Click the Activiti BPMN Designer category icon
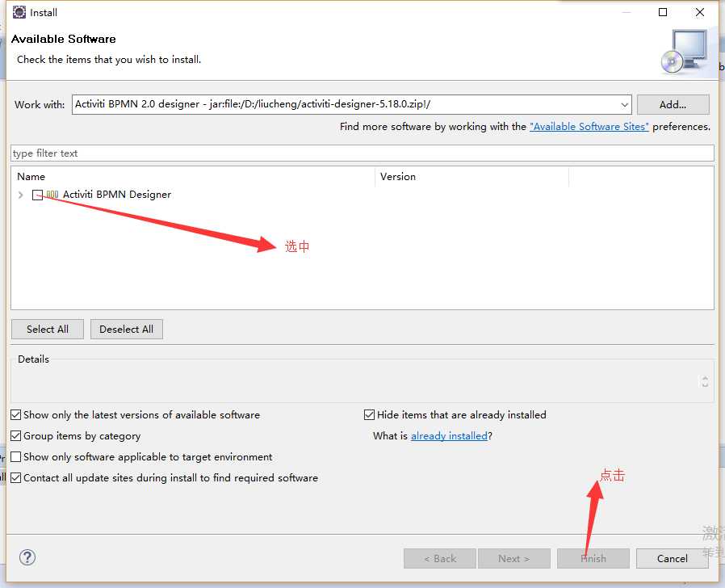 pos(52,195)
